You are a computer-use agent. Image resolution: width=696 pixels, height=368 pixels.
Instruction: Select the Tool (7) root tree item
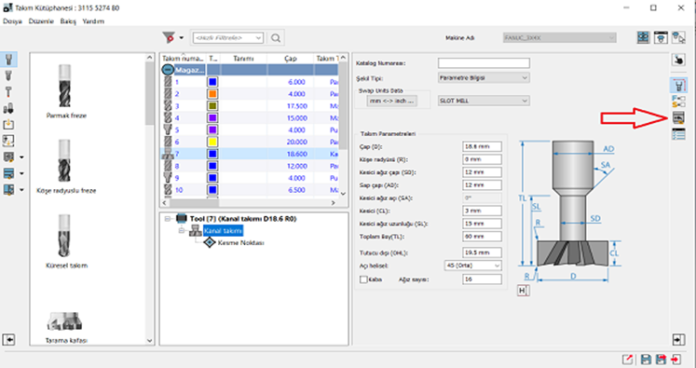(243, 219)
